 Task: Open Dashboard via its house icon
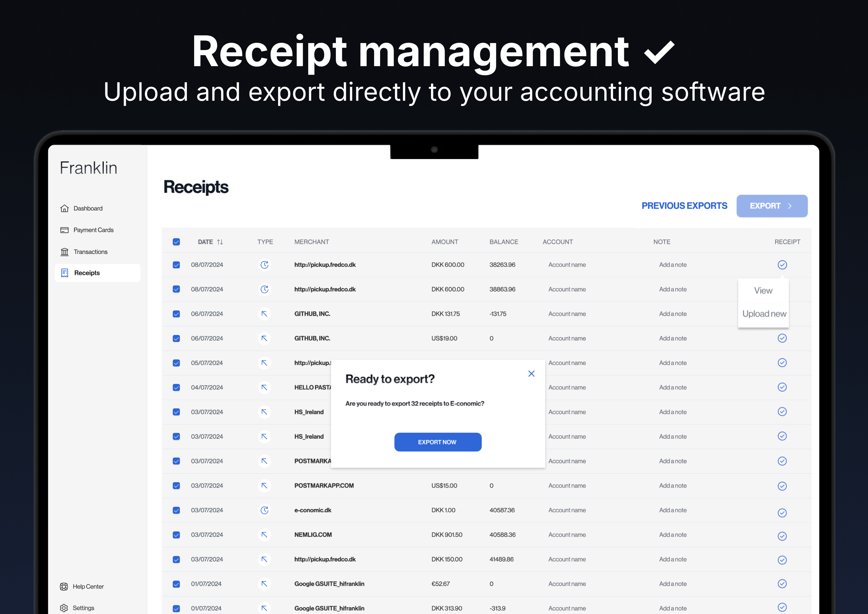tap(64, 208)
